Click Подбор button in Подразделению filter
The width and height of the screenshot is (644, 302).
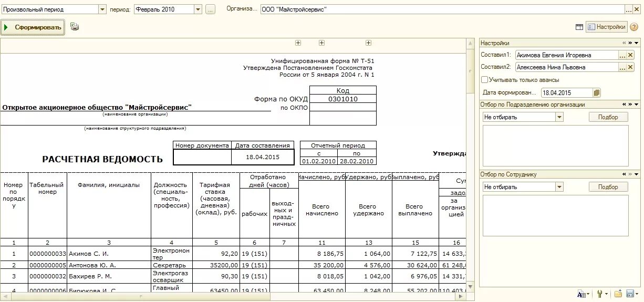[608, 117]
